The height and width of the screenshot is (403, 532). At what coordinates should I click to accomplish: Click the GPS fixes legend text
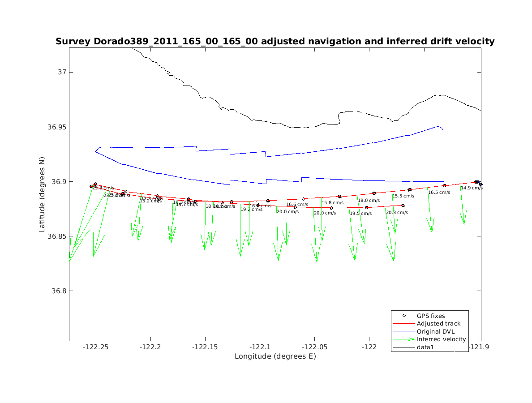coord(431,316)
